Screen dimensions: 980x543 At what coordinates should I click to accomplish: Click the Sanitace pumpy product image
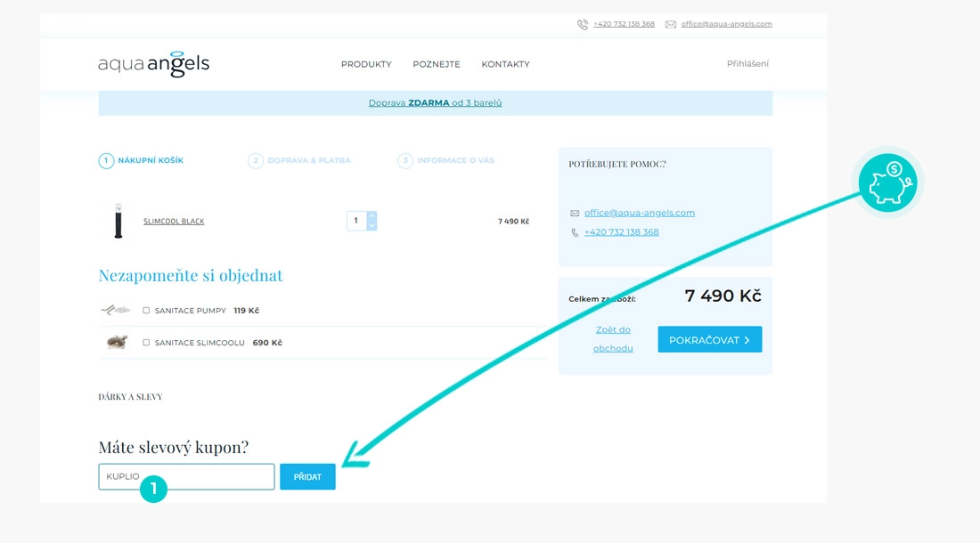click(116, 310)
